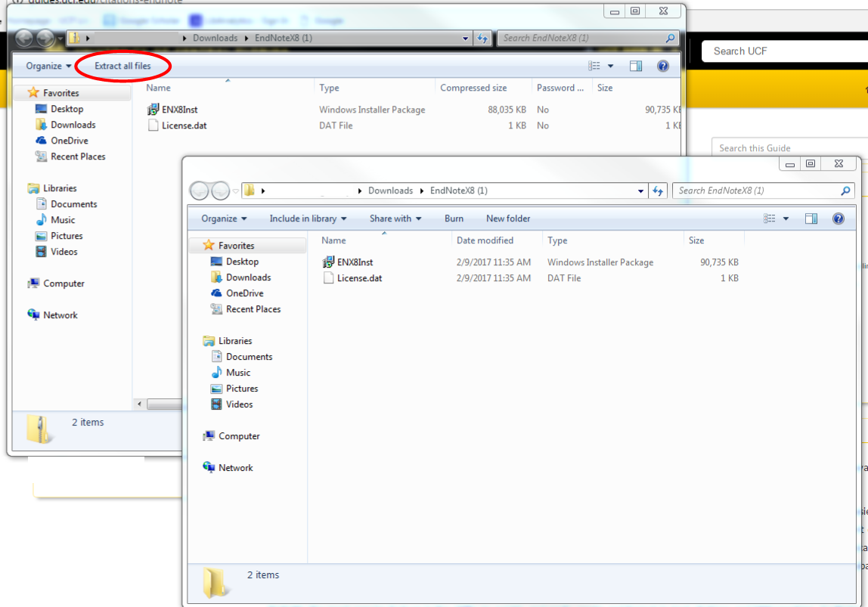Image resolution: width=868 pixels, height=607 pixels.
Task: Click Downloads breadcrumb in front window
Action: coord(390,191)
